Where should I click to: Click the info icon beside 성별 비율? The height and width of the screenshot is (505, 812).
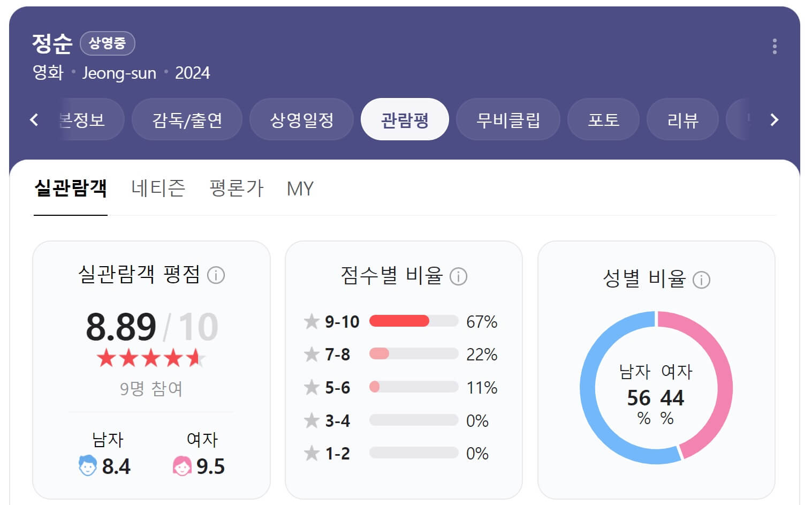(702, 279)
